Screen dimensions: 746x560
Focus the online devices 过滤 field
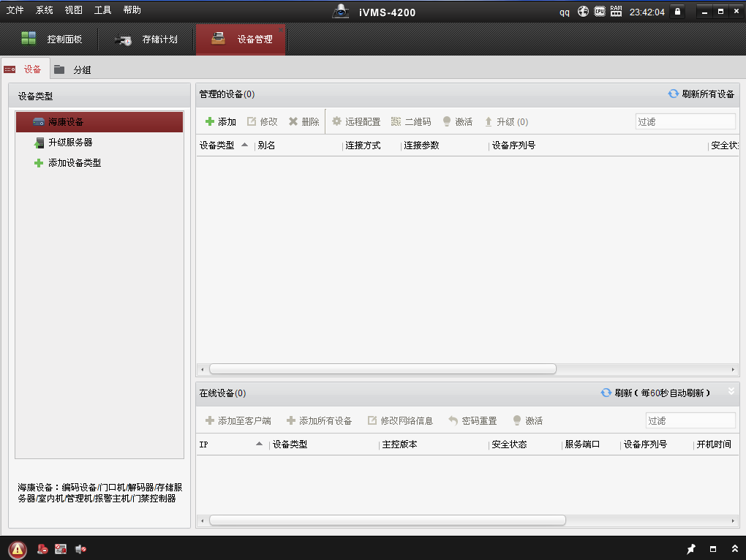[690, 420]
